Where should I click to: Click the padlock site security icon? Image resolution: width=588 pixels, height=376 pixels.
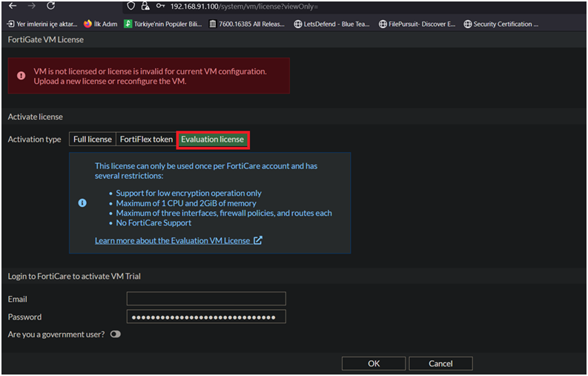[x=145, y=6]
